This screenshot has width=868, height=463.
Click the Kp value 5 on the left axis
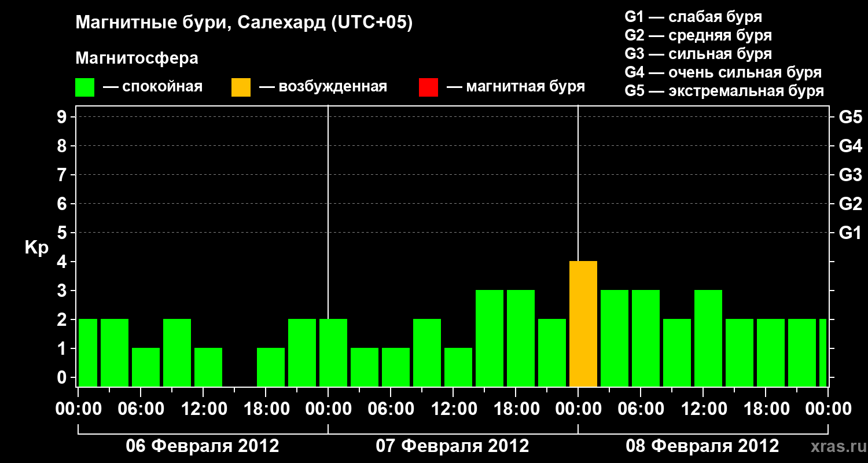click(x=63, y=233)
